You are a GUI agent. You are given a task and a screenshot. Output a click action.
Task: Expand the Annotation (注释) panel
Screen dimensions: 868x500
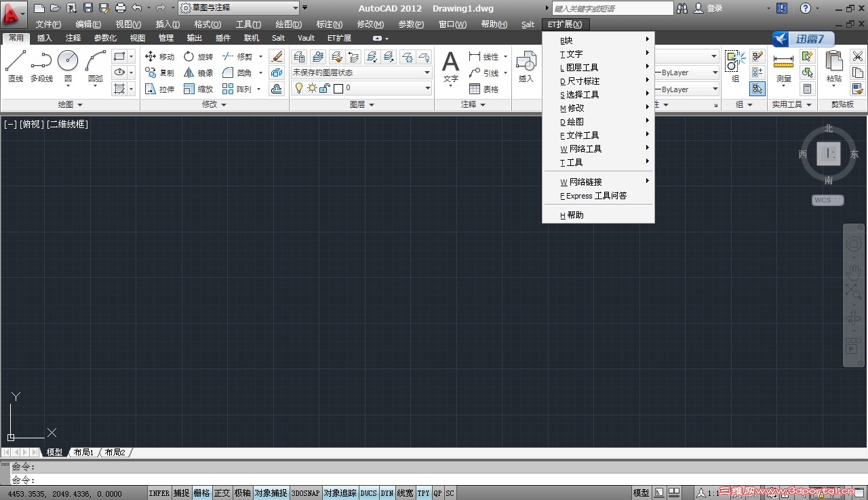(473, 105)
